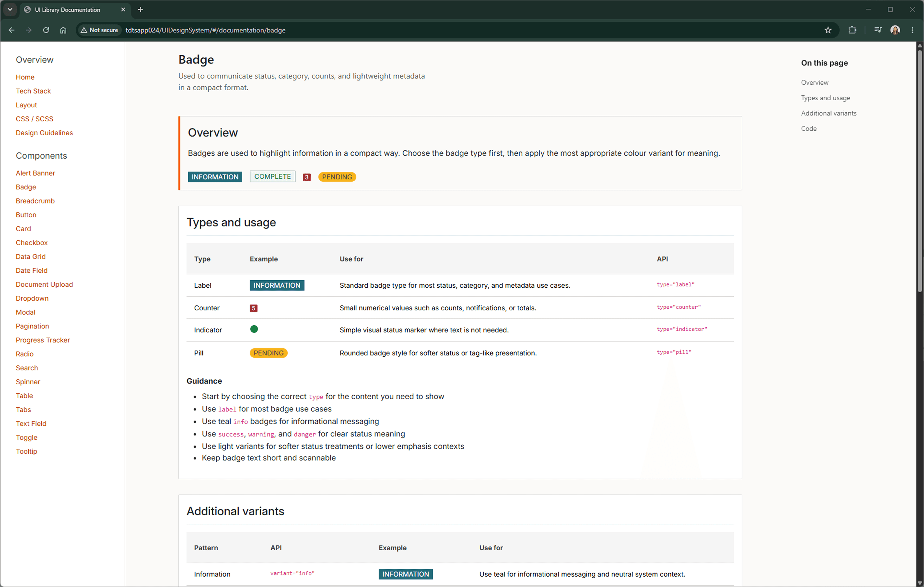Click the browser forward arrow
Viewport: 924px width, 587px height.
[x=29, y=30]
